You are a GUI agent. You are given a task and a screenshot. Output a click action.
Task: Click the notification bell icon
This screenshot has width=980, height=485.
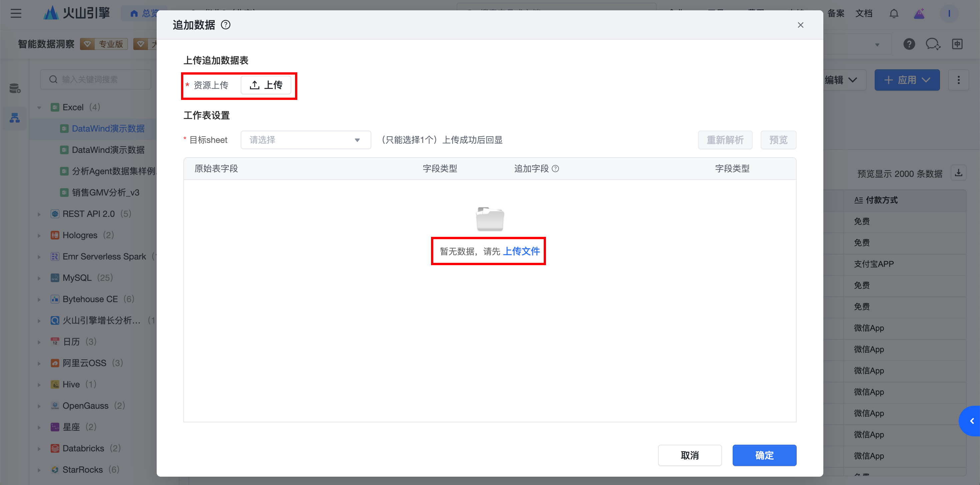click(x=894, y=14)
